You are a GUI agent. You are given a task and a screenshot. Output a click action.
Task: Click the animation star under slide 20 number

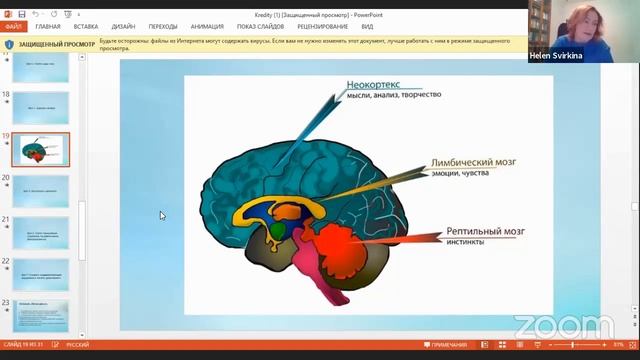click(7, 185)
